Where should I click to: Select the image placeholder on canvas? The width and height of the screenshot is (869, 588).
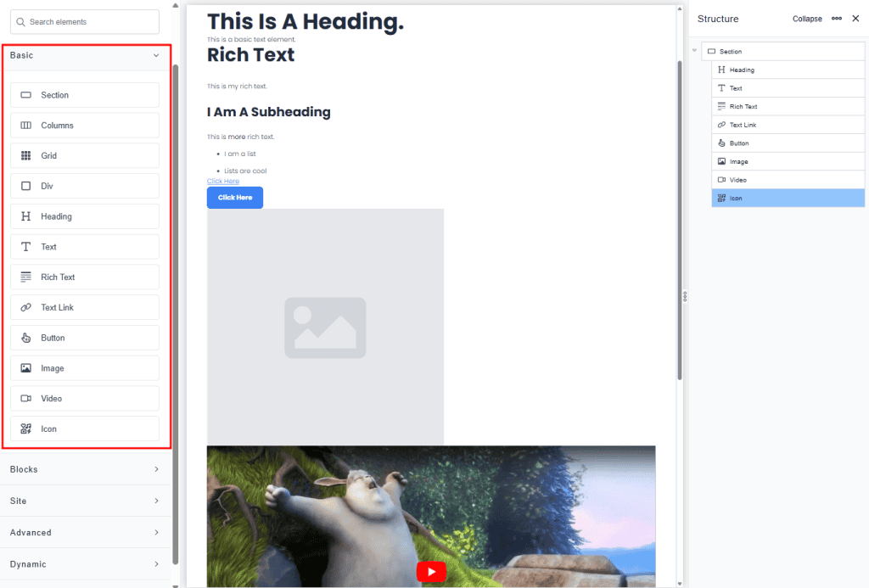click(x=325, y=327)
